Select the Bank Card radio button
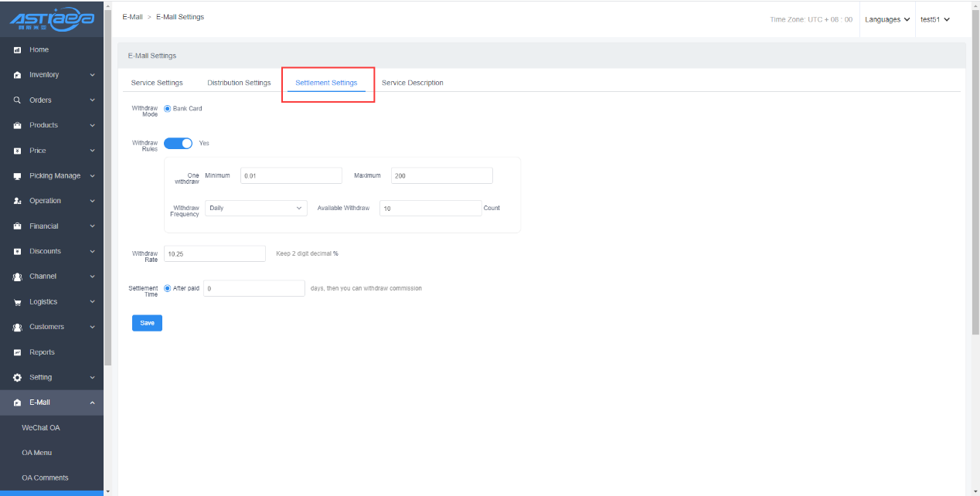 point(168,109)
